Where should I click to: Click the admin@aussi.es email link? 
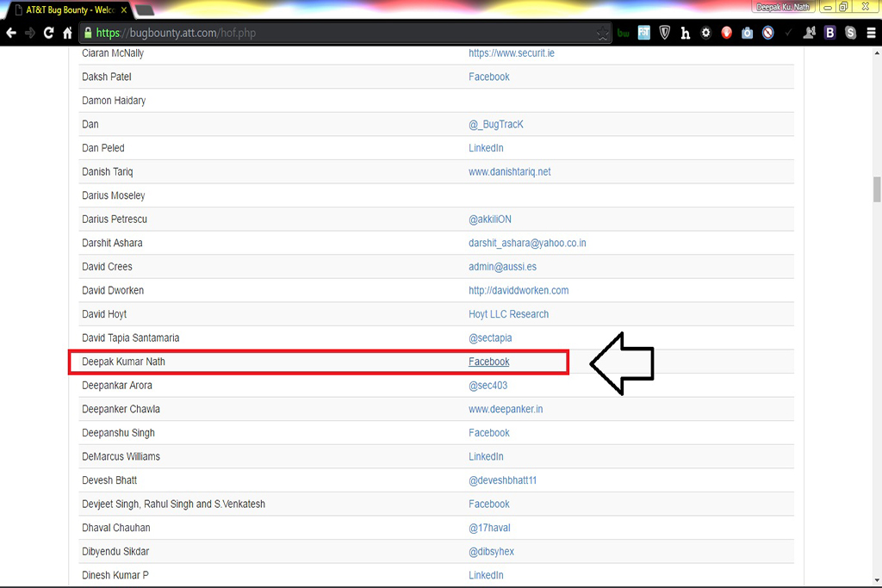pyautogui.click(x=502, y=267)
